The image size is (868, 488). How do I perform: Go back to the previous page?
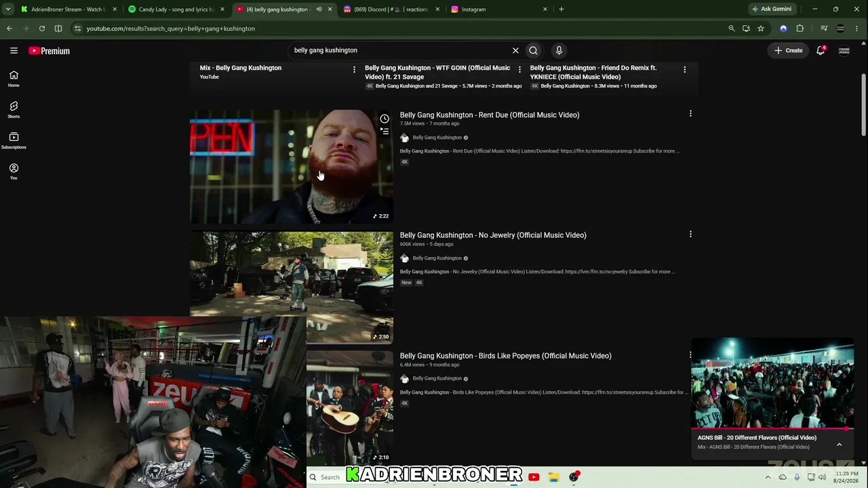pyautogui.click(x=9, y=28)
